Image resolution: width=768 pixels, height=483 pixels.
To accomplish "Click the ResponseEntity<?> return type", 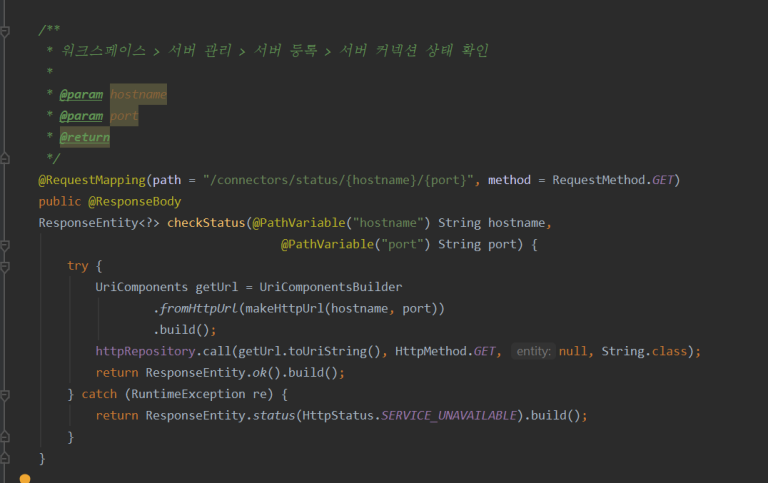I will point(99,223).
